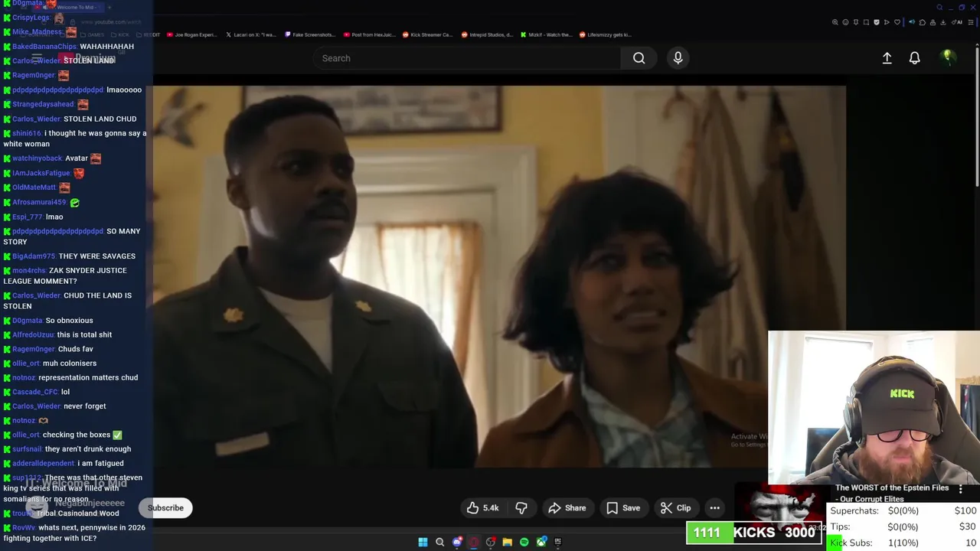This screenshot has width=980, height=551.
Task: Open Discord from the taskbar
Action: pyautogui.click(x=457, y=542)
